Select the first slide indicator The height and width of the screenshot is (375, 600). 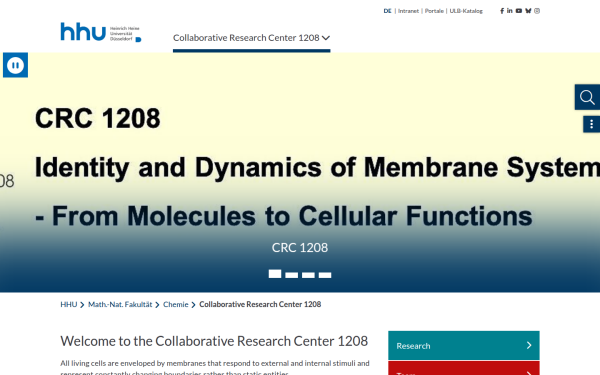275,274
